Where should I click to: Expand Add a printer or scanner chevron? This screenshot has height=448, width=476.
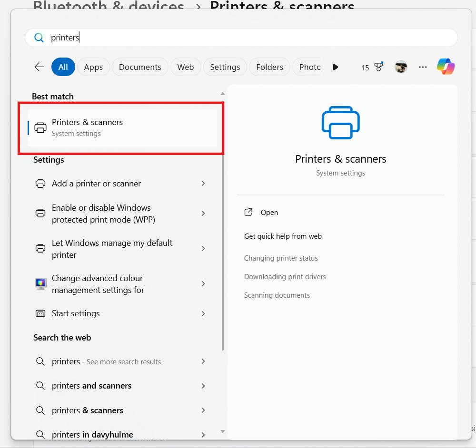(203, 183)
